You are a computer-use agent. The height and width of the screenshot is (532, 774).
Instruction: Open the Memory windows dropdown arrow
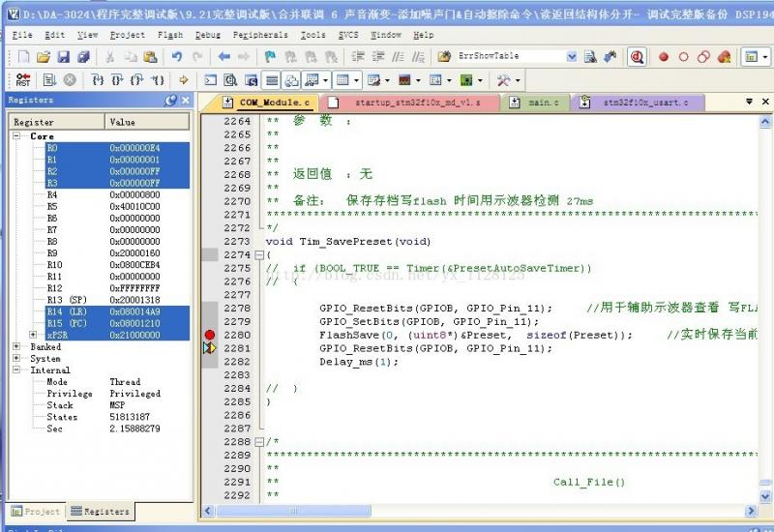[356, 80]
